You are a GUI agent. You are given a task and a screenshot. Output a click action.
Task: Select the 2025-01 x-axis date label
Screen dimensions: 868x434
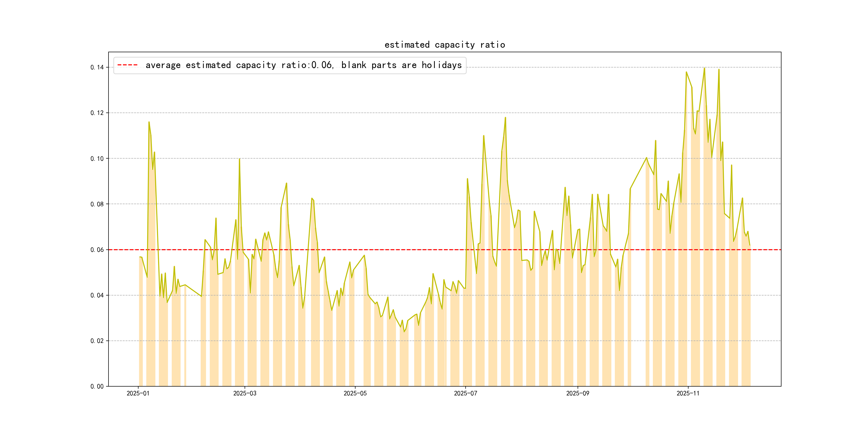click(x=138, y=394)
